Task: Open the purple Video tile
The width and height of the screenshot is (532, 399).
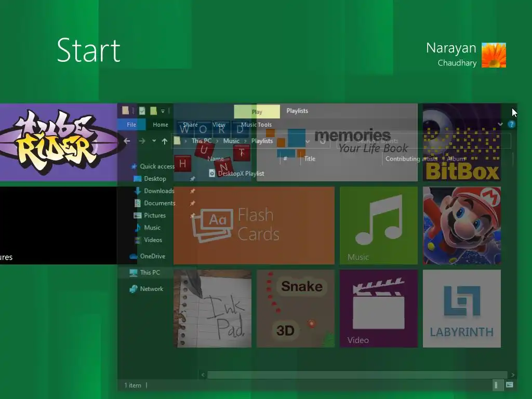Action: pos(379,309)
